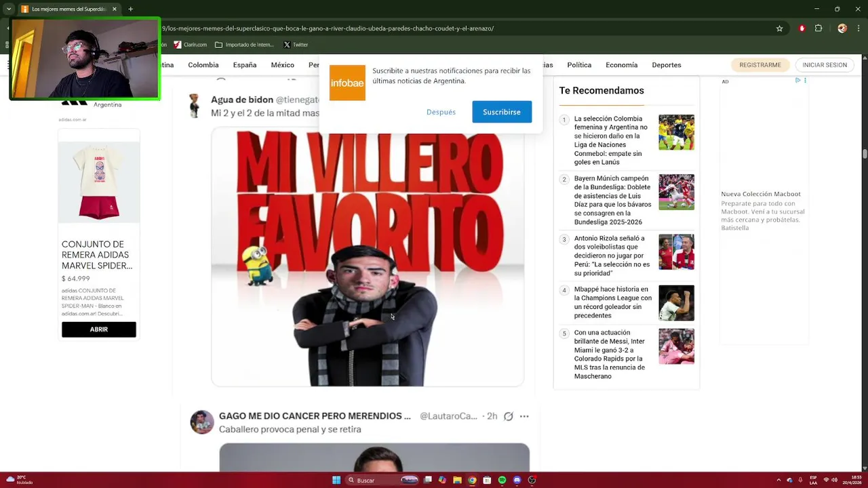
Task: Click the Adidas Spider-Man clothing ad image
Action: (x=99, y=182)
